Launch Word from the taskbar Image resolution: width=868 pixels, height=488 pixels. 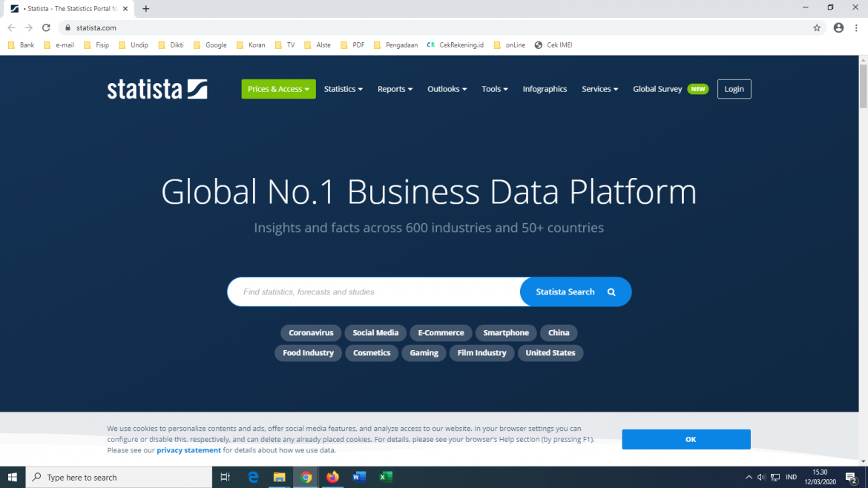[359, 477]
